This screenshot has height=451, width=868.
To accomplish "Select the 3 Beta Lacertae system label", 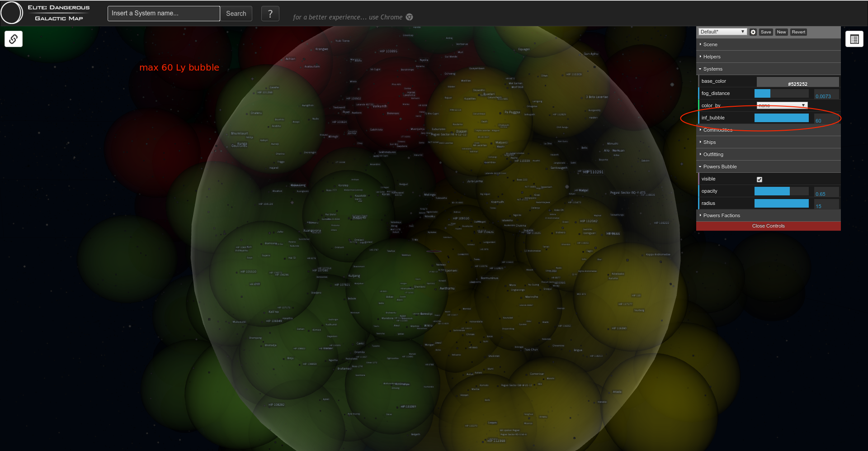I will (x=597, y=97).
